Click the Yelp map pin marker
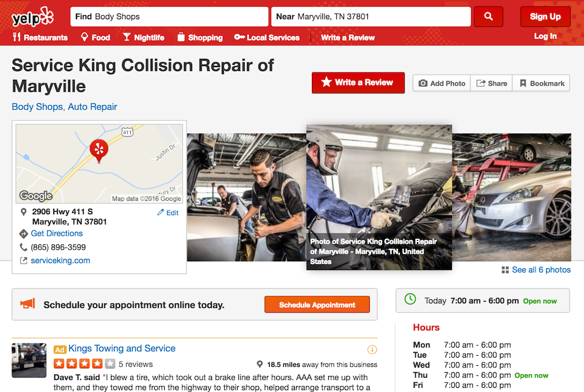The height and width of the screenshot is (392, 584). 99,150
